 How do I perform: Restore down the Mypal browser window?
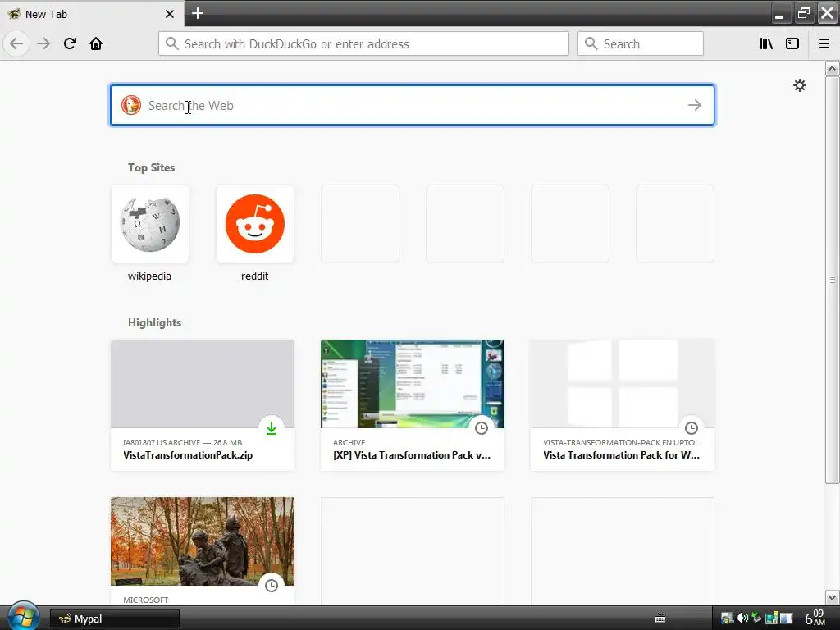click(804, 13)
